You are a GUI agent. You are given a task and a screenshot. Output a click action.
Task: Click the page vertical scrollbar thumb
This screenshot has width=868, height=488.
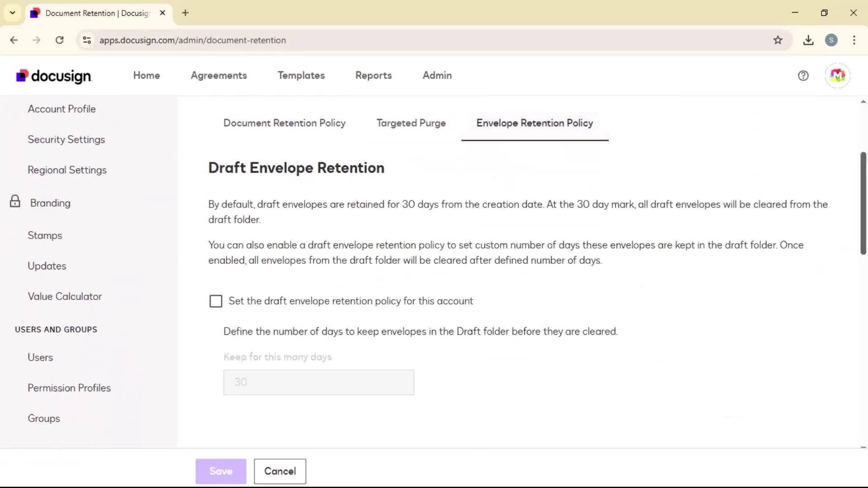coord(863,203)
